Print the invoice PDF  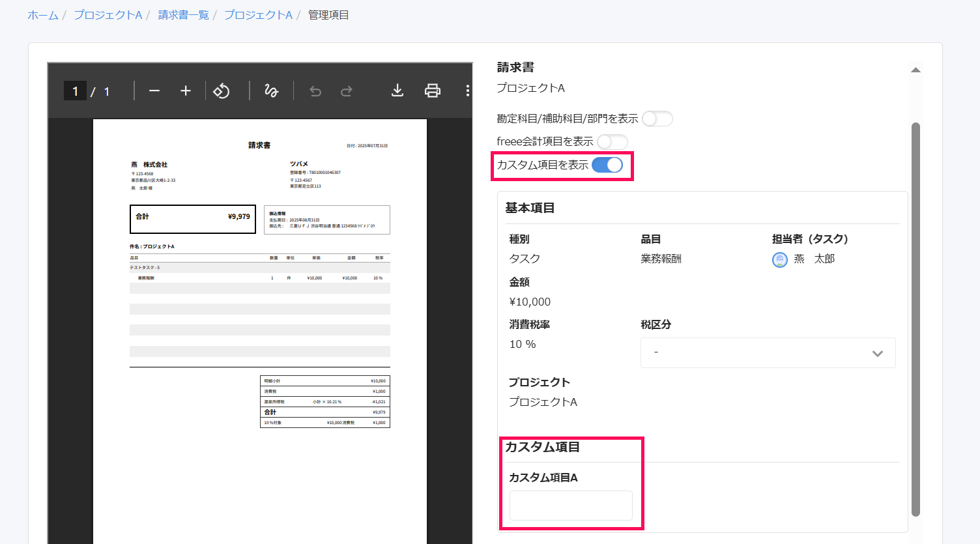tap(433, 91)
